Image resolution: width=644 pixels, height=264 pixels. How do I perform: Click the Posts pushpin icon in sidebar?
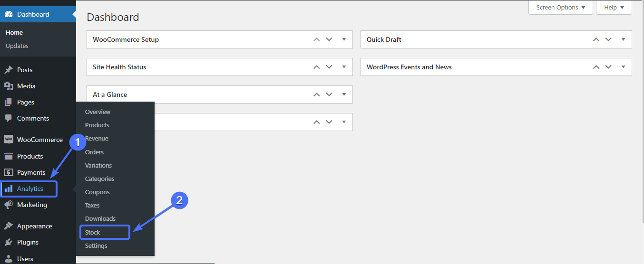[x=9, y=70]
